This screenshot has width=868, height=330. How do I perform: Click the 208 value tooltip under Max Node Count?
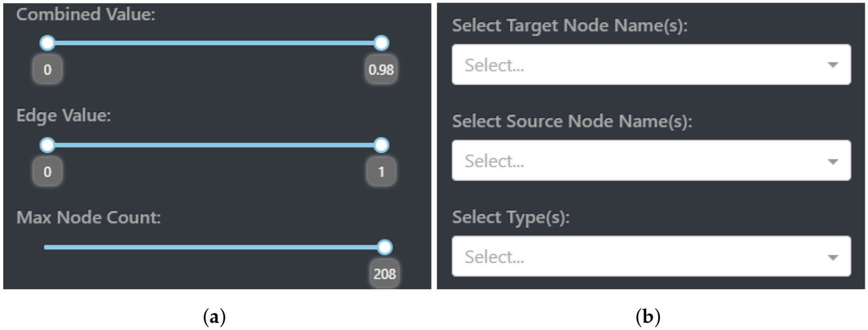(384, 274)
